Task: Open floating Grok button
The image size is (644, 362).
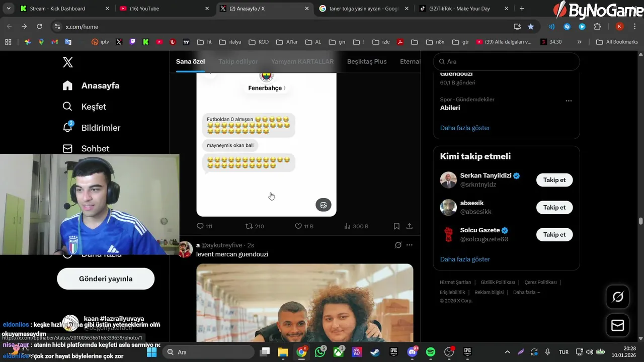Action: tap(618, 297)
